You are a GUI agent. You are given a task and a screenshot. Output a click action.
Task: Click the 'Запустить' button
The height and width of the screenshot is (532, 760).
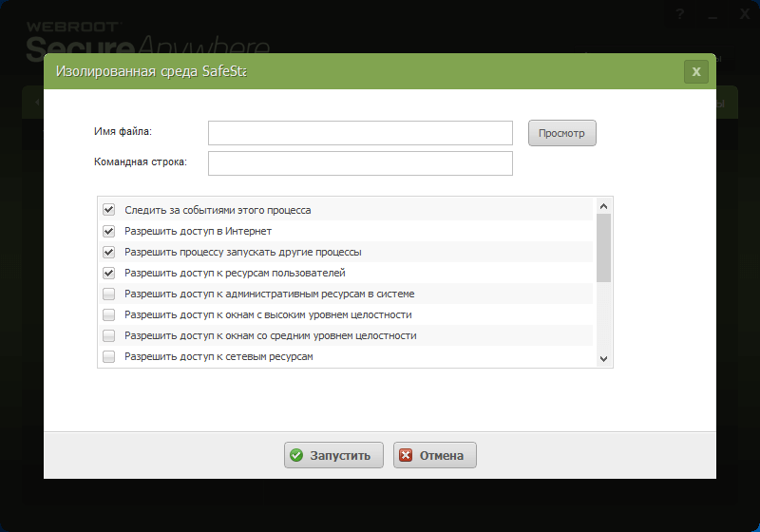333,455
